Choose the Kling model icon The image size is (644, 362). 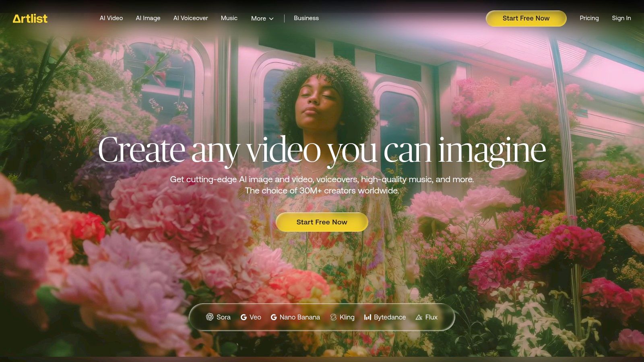click(333, 317)
